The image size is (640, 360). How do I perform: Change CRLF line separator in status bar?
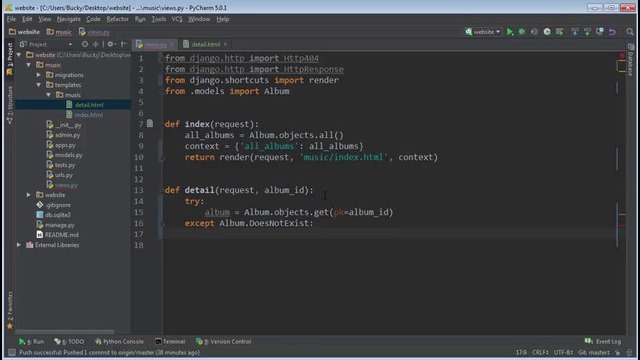click(x=540, y=352)
